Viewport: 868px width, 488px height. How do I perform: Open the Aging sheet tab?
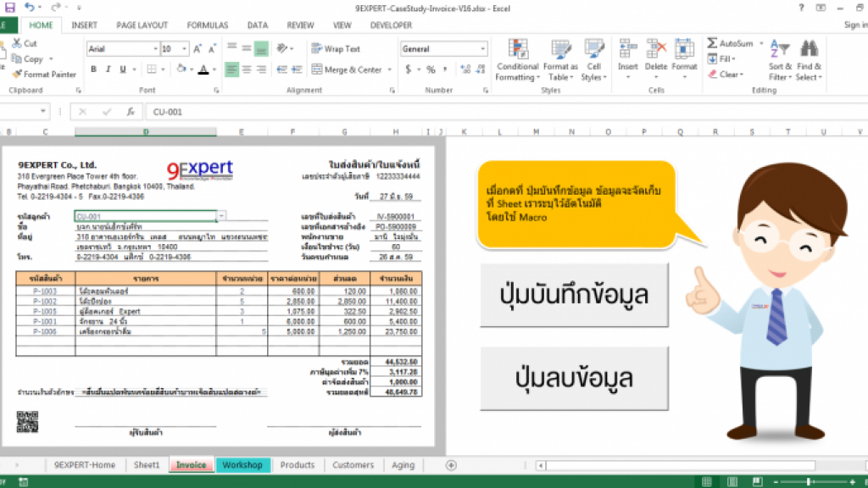[x=403, y=465]
